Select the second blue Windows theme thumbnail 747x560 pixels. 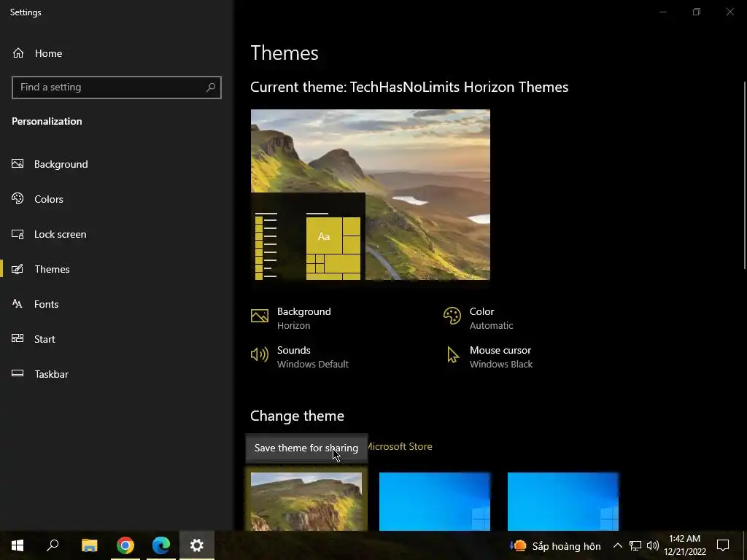pyautogui.click(x=563, y=501)
